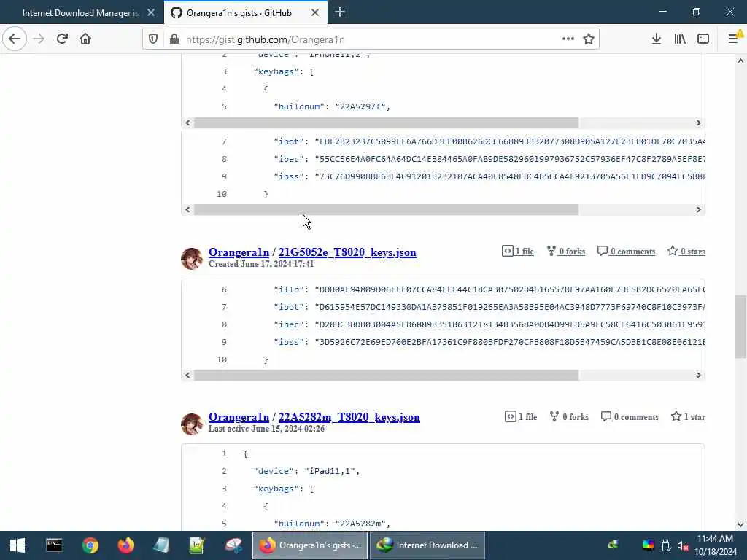Click page vertical scrollbar up arrow
The image size is (747, 560).
pyautogui.click(x=740, y=61)
